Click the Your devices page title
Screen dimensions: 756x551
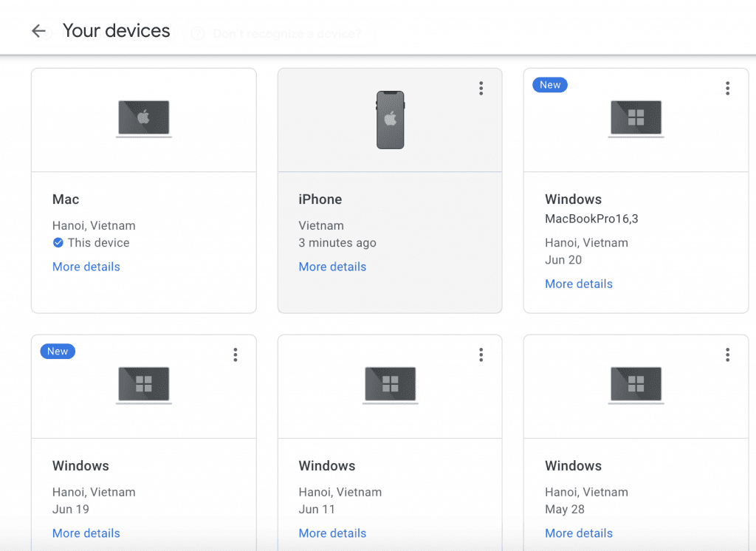(x=116, y=31)
